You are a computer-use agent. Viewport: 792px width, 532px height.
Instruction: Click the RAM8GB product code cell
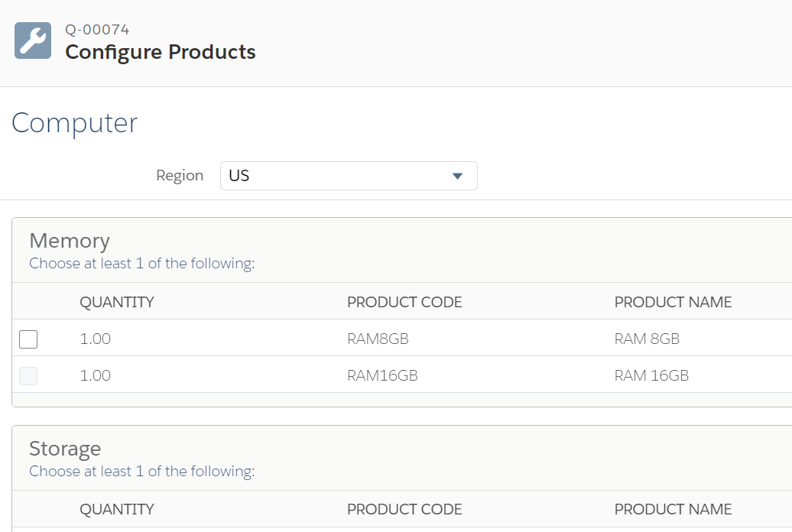[x=378, y=339]
